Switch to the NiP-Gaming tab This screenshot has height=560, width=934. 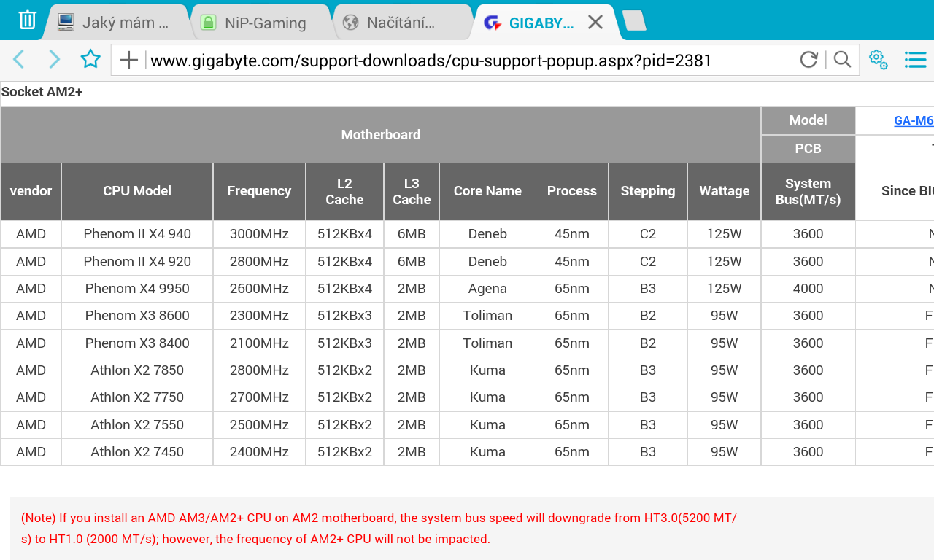pyautogui.click(x=260, y=23)
